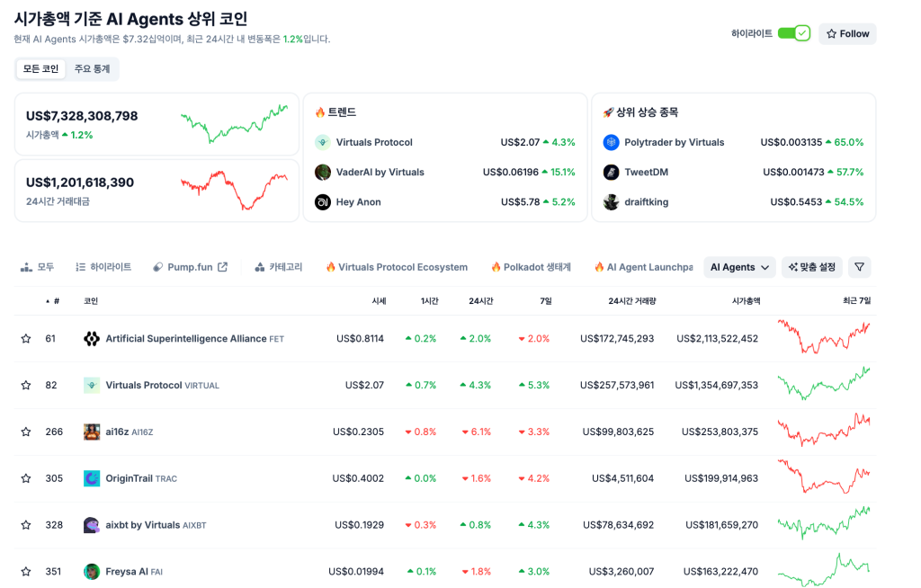Open draiftking in top gainers

coord(646,202)
